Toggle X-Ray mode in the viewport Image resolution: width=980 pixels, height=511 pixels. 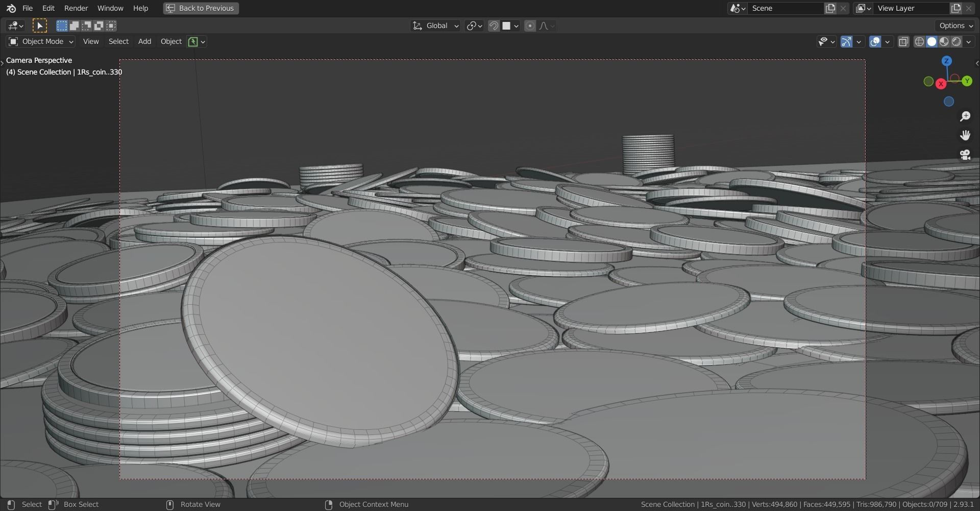903,41
